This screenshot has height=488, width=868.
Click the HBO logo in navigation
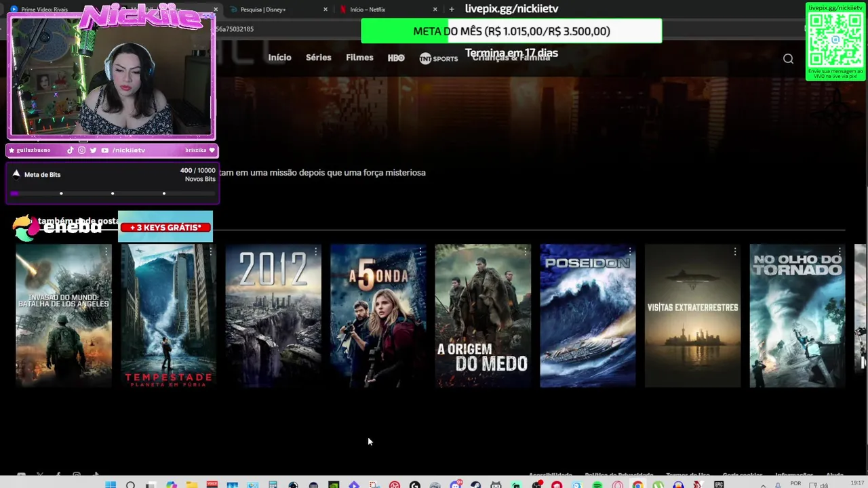(x=396, y=58)
